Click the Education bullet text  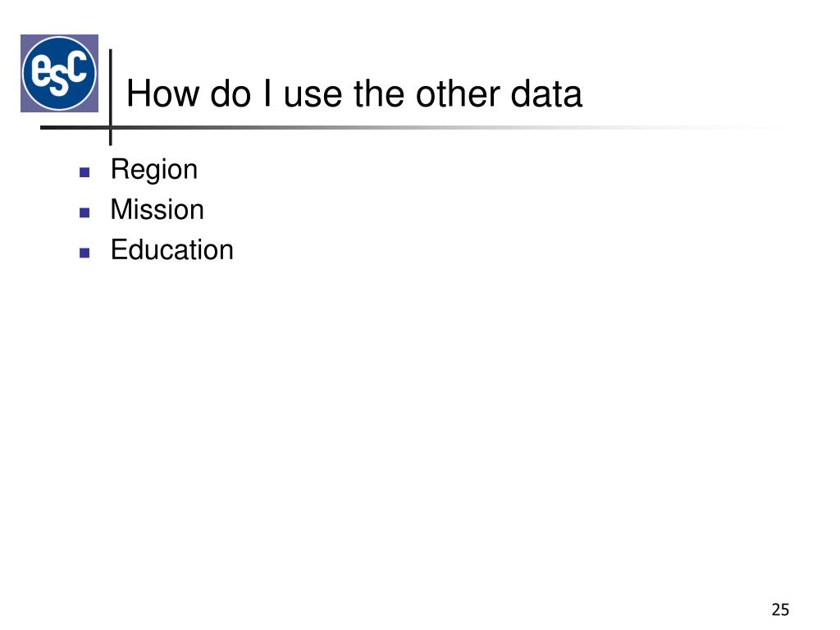[x=172, y=249]
